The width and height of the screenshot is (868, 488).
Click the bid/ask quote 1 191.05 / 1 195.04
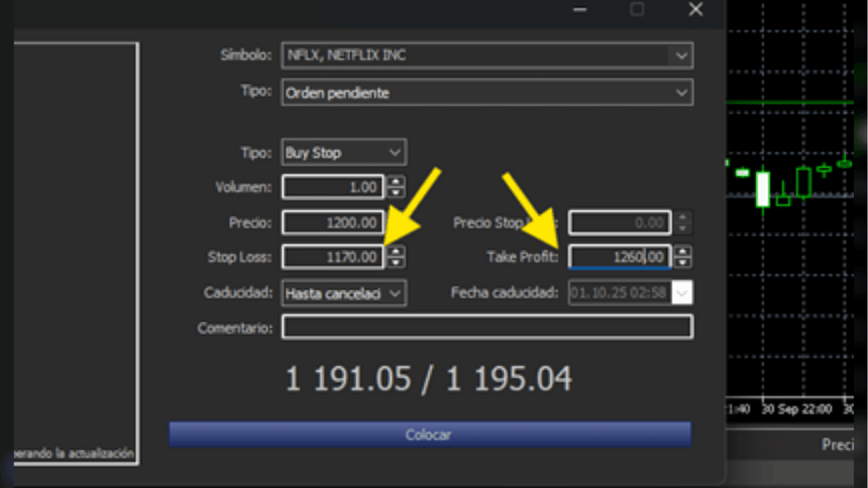coord(430,378)
